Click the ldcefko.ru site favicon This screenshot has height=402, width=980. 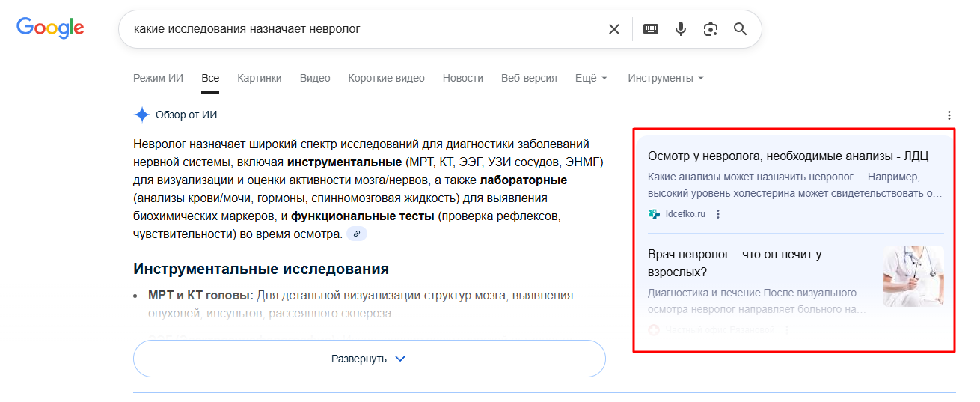click(x=654, y=214)
